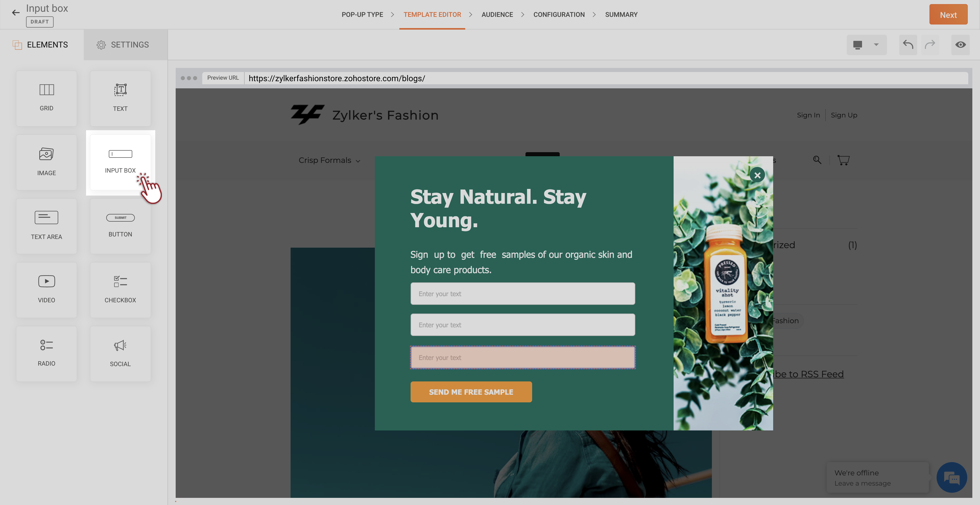Add a Radio element
This screenshot has width=980, height=505.
click(x=46, y=354)
